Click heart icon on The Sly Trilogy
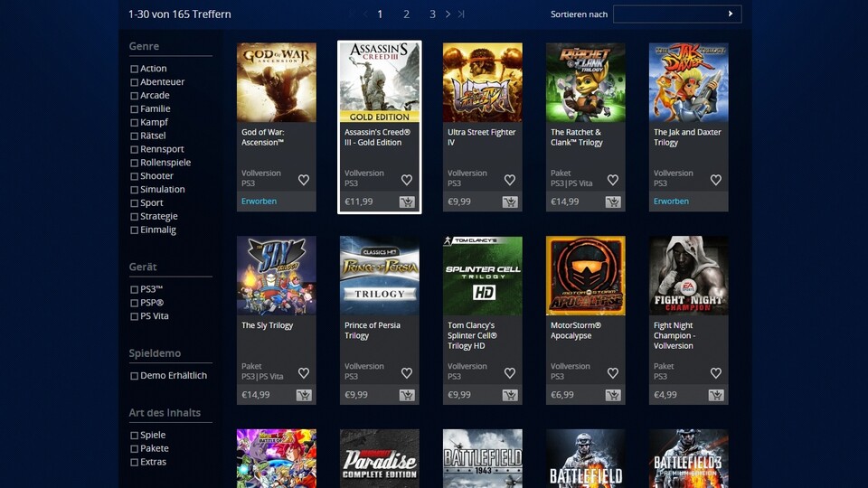Screen dimensions: 868x488 [x=304, y=373]
